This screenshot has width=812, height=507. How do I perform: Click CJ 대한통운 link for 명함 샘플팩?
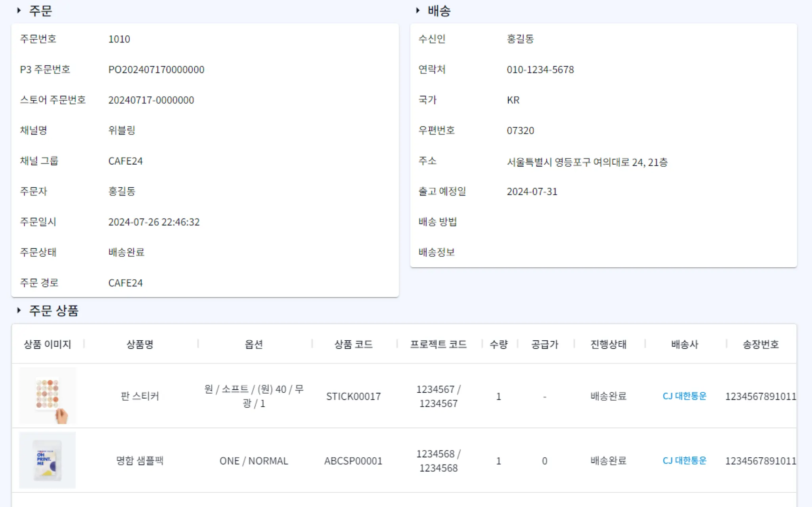(x=684, y=461)
